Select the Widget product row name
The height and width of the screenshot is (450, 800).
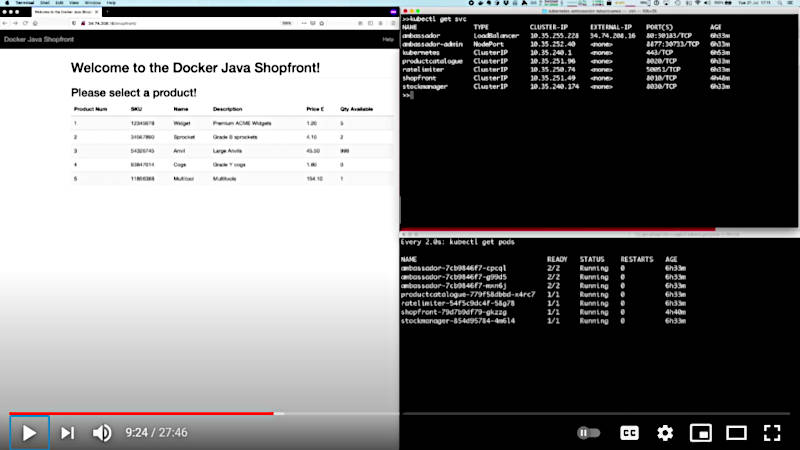click(182, 123)
